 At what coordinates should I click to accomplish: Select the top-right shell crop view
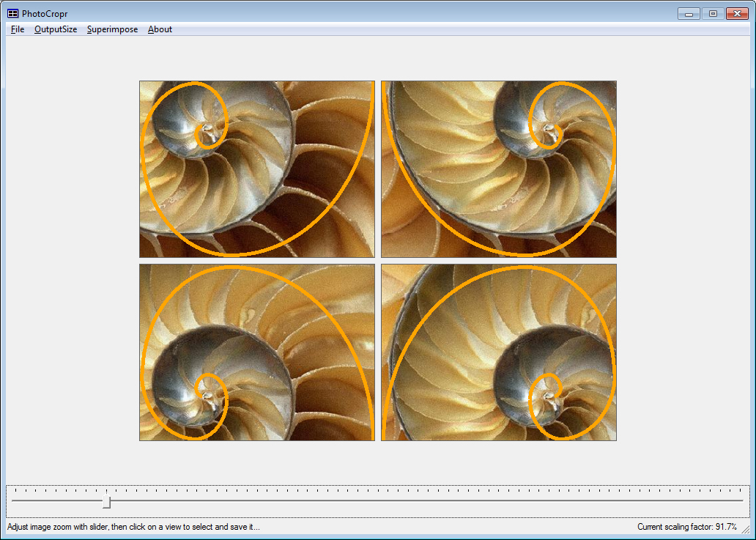pyautogui.click(x=499, y=169)
